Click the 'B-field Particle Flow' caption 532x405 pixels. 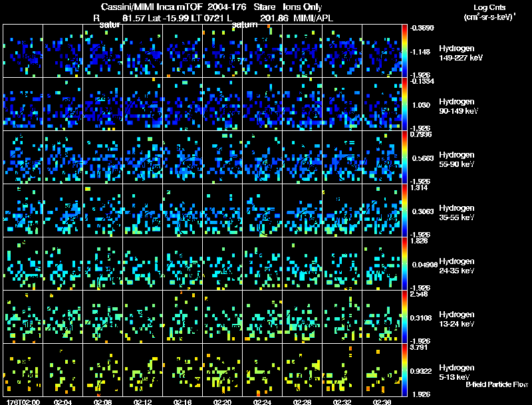[497, 384]
